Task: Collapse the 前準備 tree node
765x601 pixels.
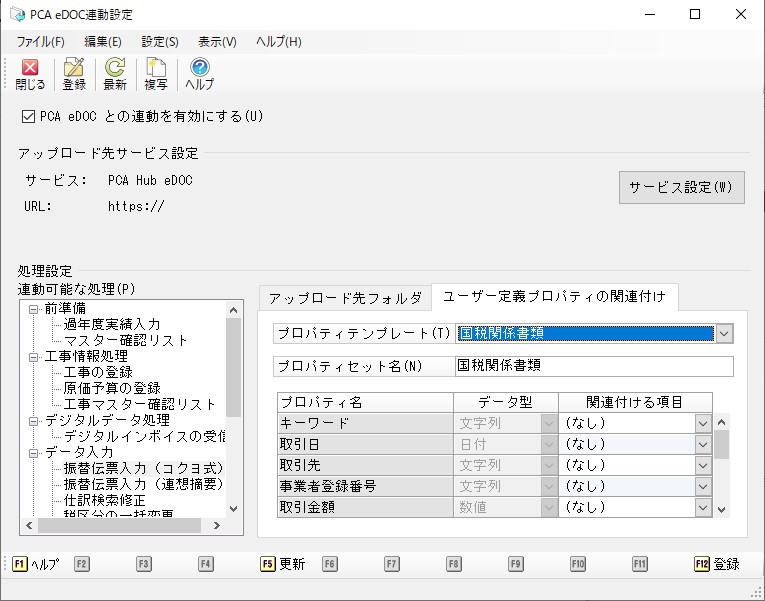Action: pyautogui.click(x=34, y=309)
